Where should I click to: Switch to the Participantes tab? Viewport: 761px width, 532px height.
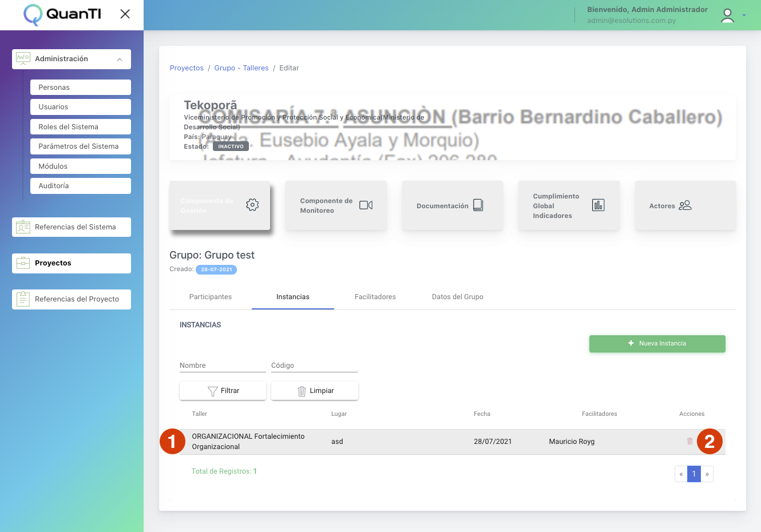click(211, 297)
